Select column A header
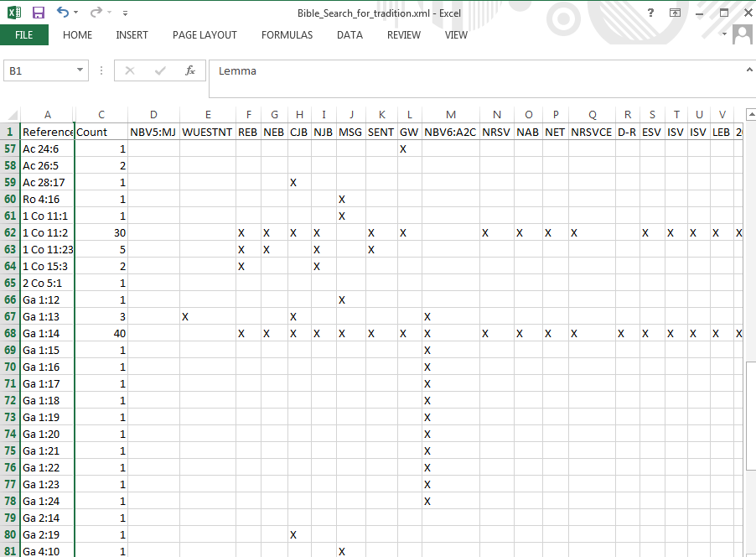The width and height of the screenshot is (756, 557). tap(47, 115)
